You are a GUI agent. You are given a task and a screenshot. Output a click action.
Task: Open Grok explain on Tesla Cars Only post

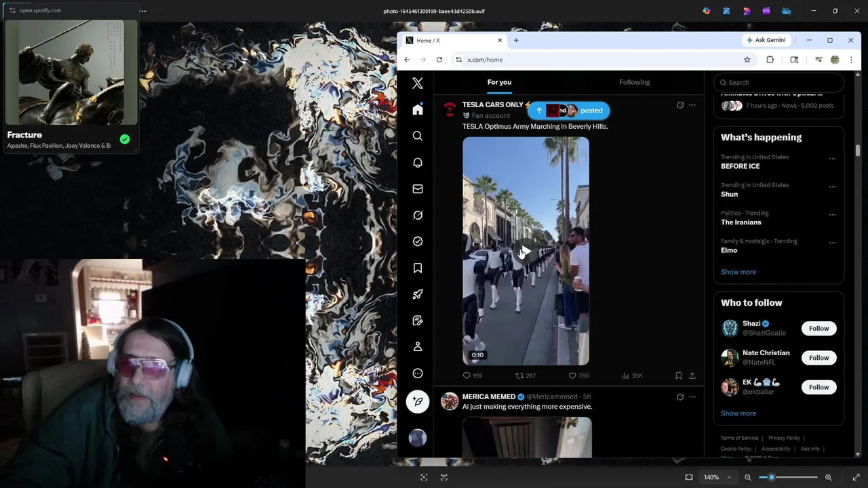[680, 105]
